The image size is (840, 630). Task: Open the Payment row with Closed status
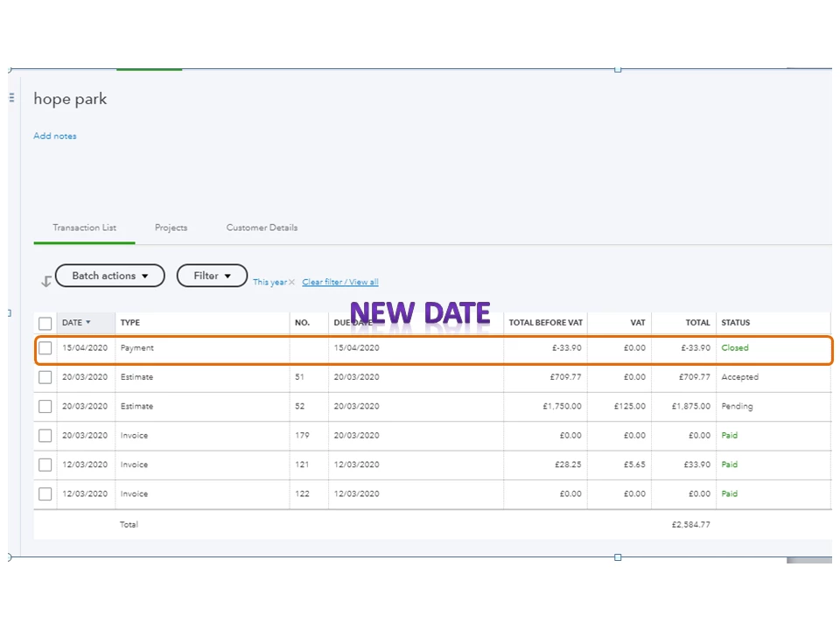433,350
